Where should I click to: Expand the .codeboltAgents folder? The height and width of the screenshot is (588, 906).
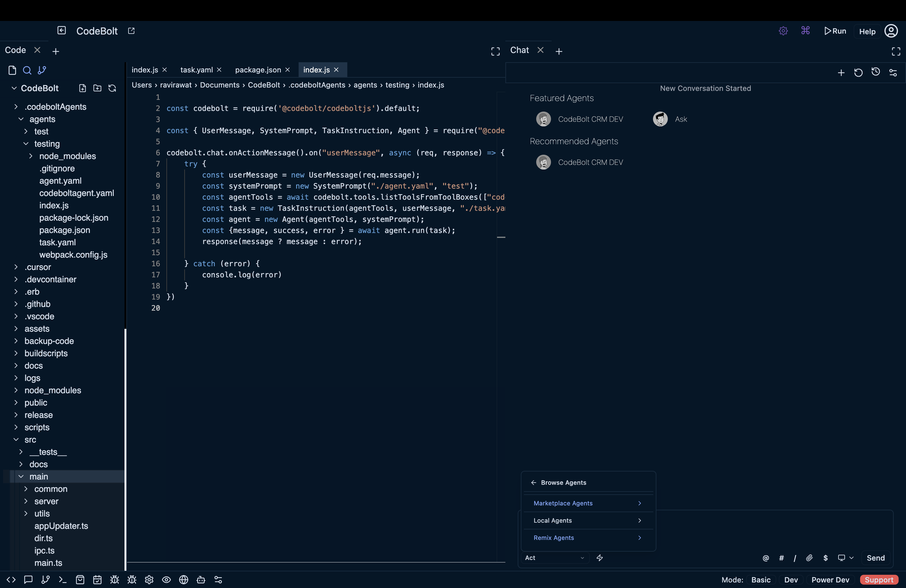tap(16, 107)
